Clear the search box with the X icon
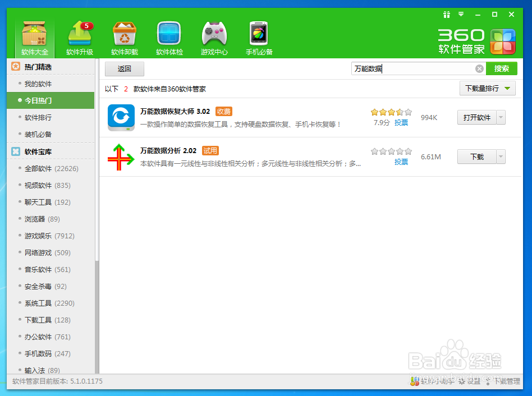 pyautogui.click(x=479, y=69)
